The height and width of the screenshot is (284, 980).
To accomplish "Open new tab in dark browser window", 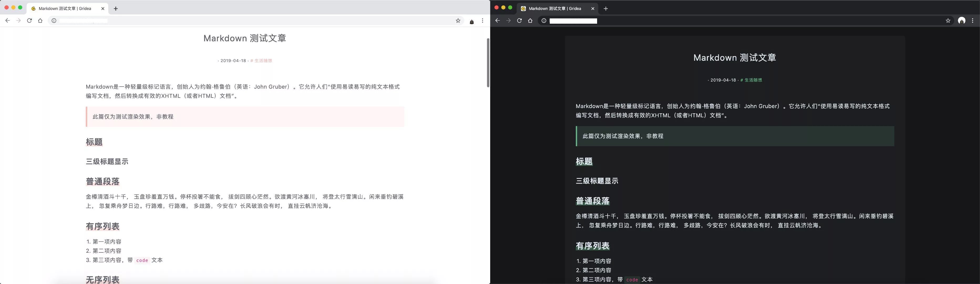I will point(606,8).
